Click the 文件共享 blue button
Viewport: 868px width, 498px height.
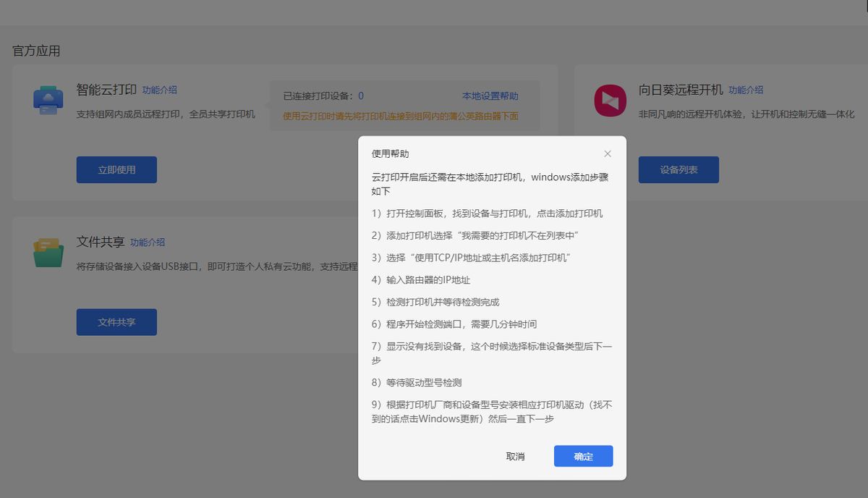point(116,322)
